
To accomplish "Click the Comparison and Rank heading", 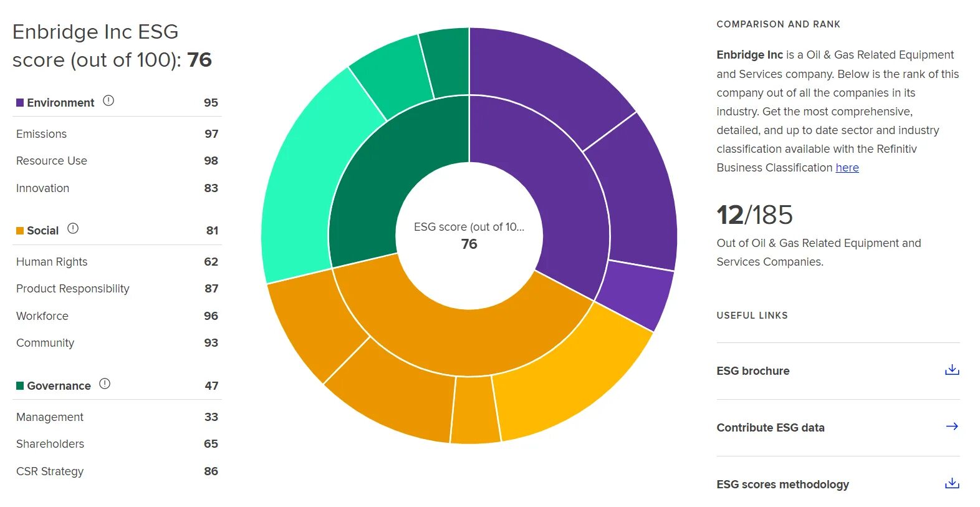I will coord(778,24).
